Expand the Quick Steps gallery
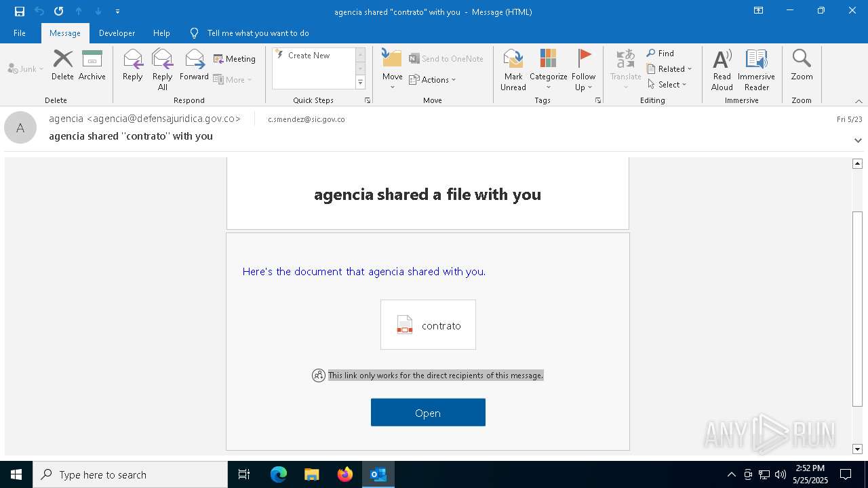Screen dimensions: 868x488 360,83
